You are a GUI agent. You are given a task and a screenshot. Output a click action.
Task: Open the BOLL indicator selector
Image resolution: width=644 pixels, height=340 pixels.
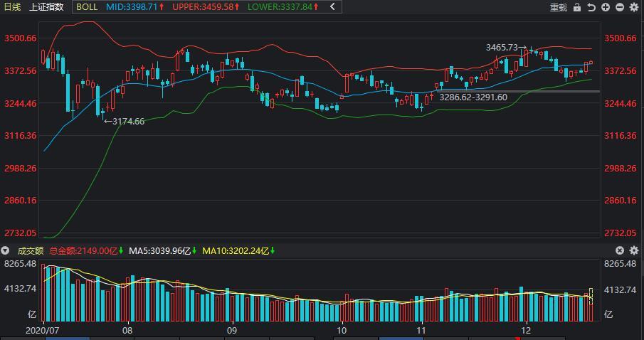pos(87,7)
